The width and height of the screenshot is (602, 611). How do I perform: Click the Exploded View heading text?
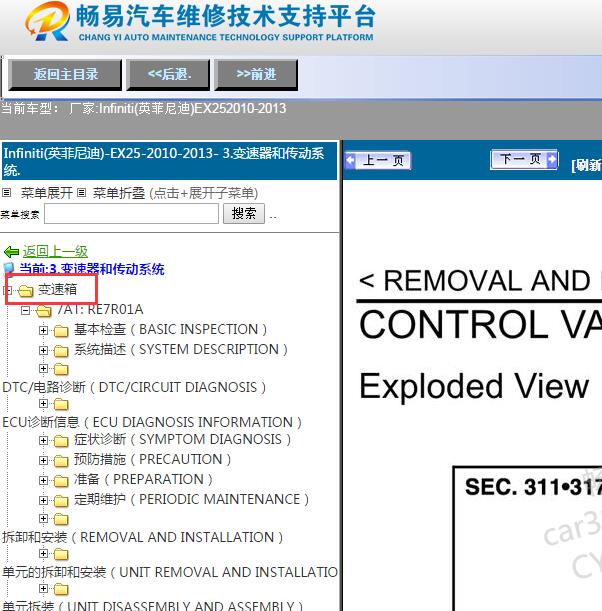point(474,387)
